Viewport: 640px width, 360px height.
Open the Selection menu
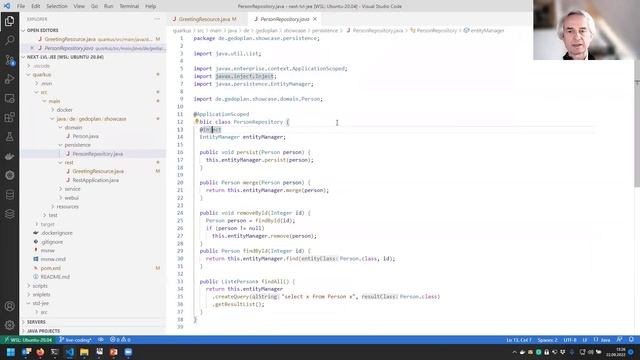(x=57, y=6)
